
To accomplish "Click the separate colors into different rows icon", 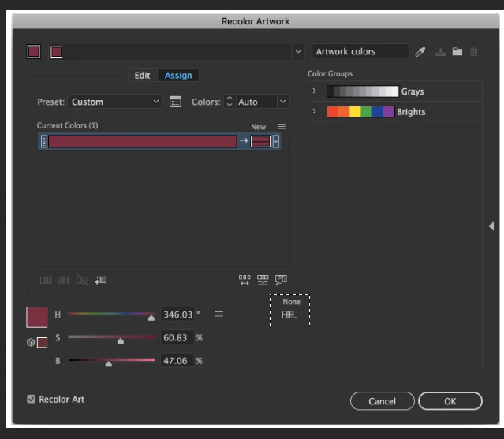I will pyautogui.click(x=64, y=280).
